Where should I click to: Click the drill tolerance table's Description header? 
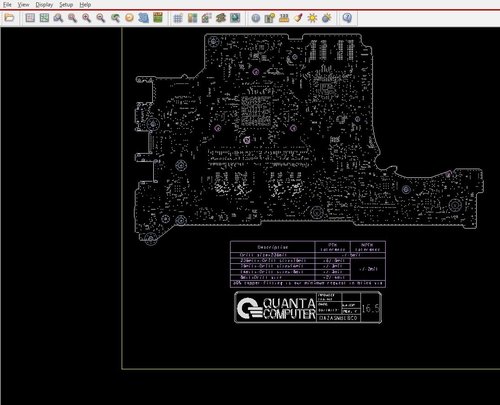coord(273,247)
